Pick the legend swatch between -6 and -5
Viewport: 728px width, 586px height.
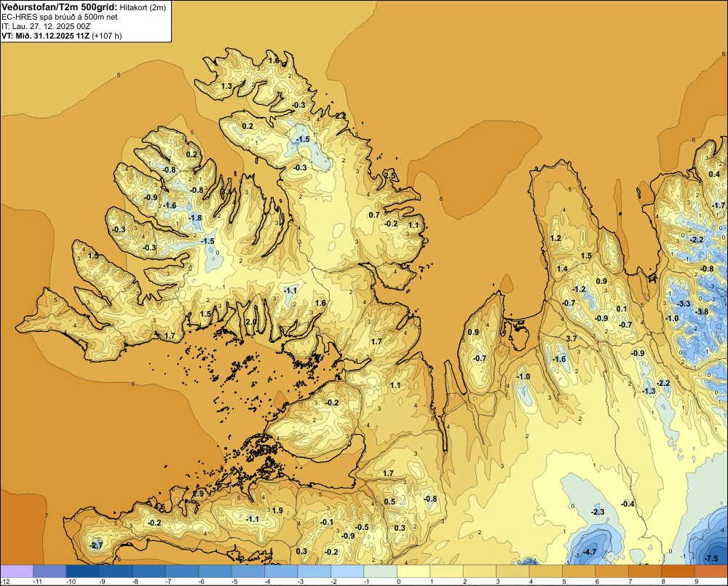[x=215, y=571]
